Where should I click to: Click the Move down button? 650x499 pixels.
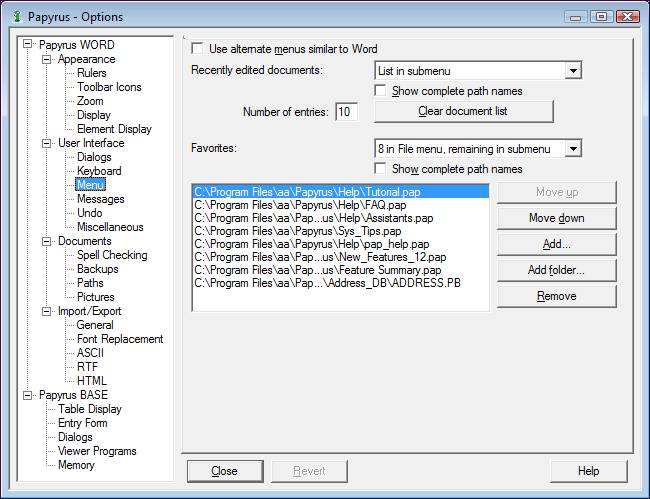[557, 218]
